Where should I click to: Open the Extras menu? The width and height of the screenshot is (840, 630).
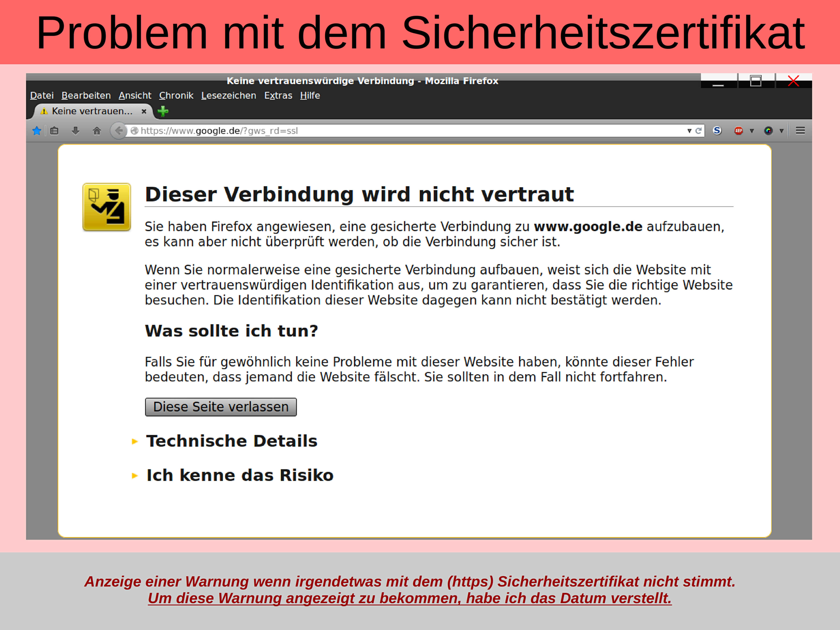click(x=278, y=95)
